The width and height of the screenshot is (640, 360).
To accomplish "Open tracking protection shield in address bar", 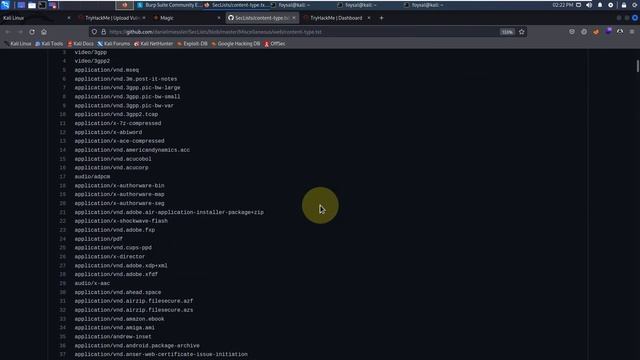I will tap(94, 32).
